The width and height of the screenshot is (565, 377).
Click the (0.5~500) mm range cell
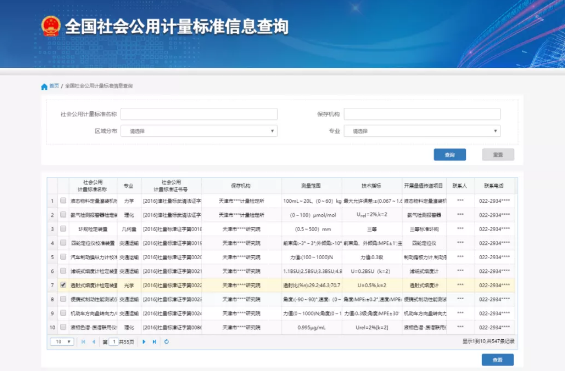pyautogui.click(x=311, y=229)
